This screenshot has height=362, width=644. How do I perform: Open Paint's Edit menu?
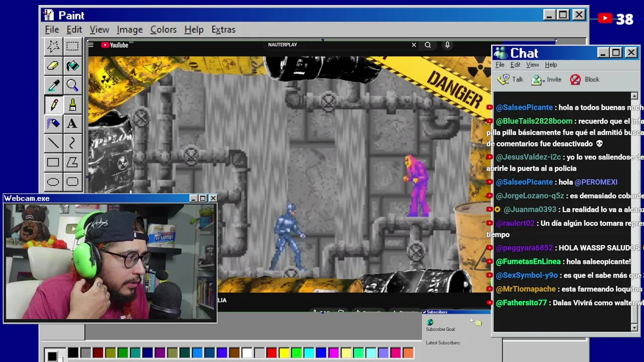pos(74,30)
